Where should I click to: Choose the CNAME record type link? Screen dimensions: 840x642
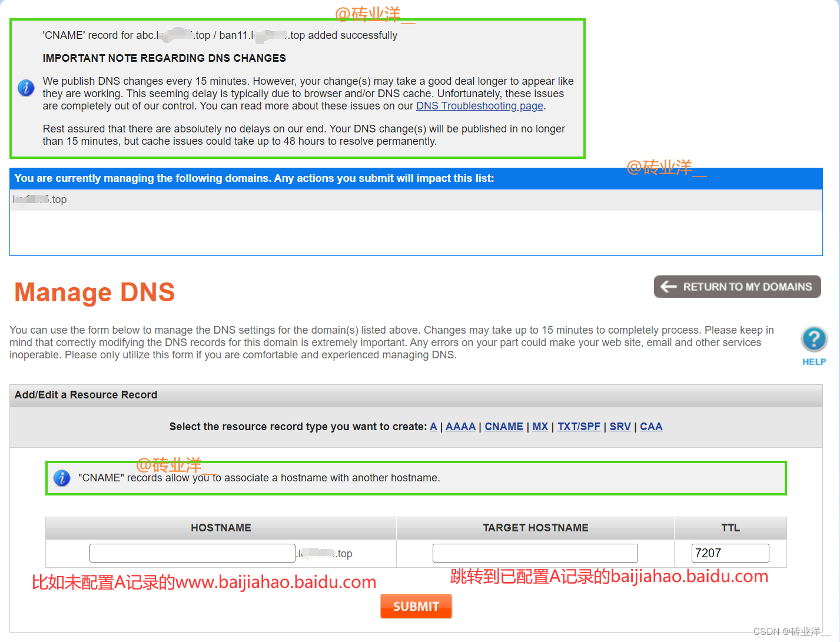coord(504,427)
